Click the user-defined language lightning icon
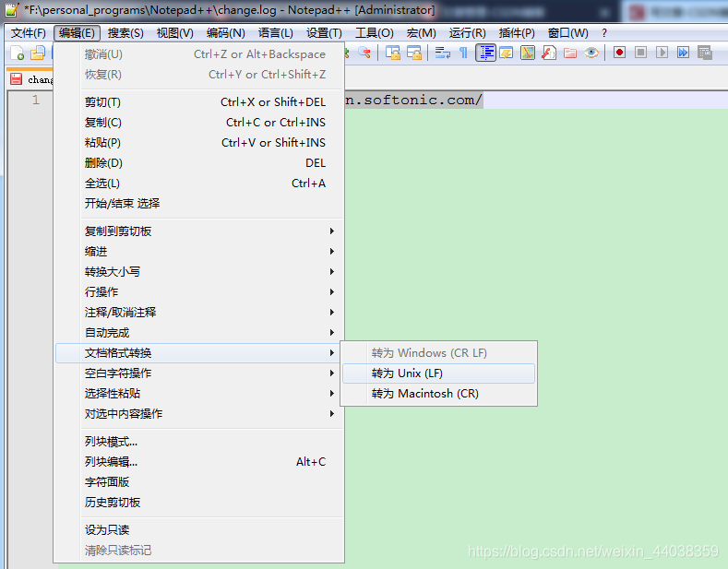This screenshot has height=569, width=728. (x=506, y=53)
